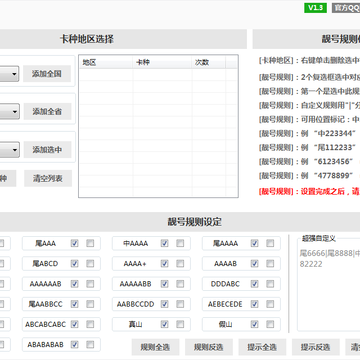360x360 pixels.
Task: Uncheck the checked box for AAAAABB
Action: pos(164,284)
